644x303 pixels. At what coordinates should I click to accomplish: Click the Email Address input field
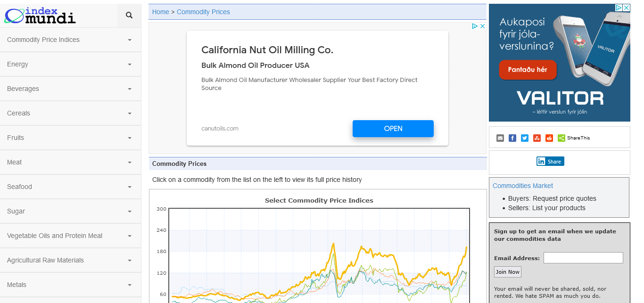point(583,258)
